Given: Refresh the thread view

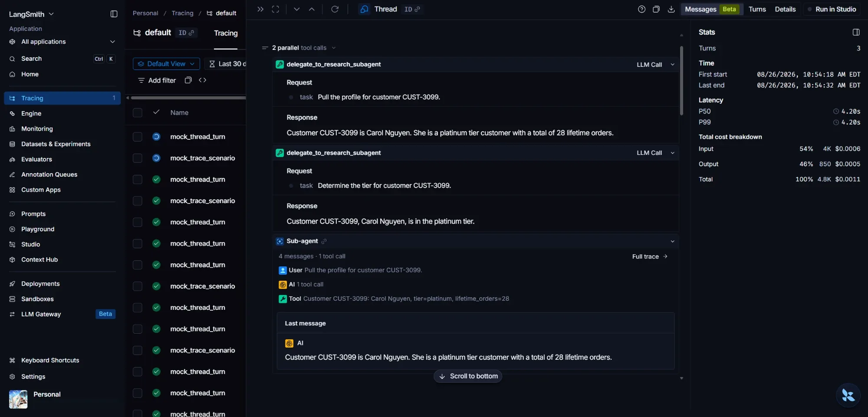Looking at the screenshot, I should (335, 9).
